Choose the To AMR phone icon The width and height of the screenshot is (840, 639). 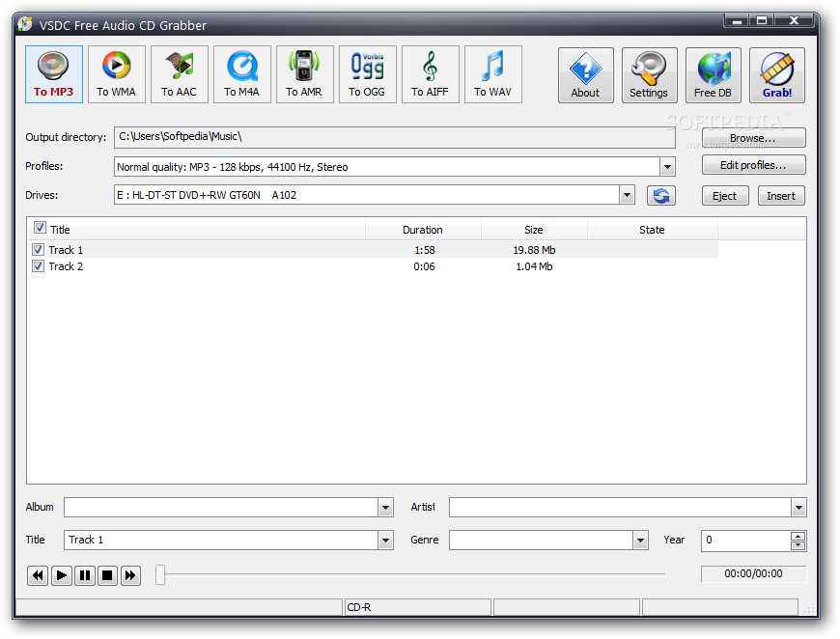(304, 74)
